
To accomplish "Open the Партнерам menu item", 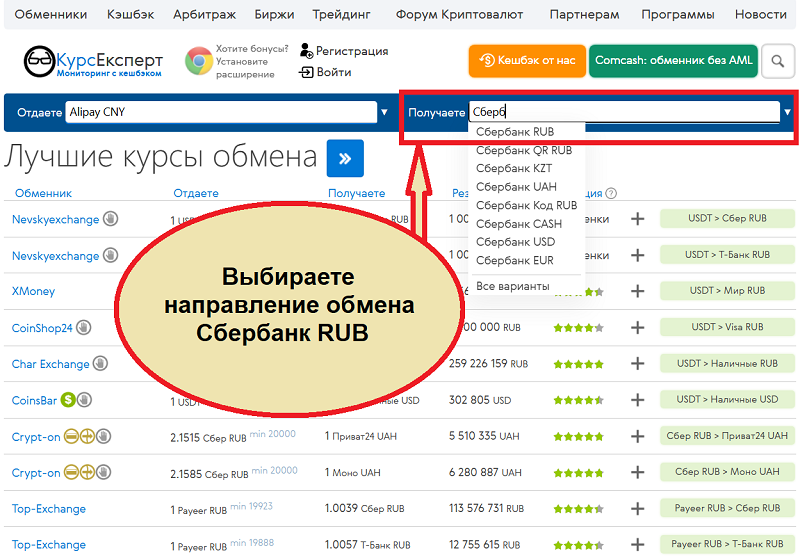I will click(584, 14).
